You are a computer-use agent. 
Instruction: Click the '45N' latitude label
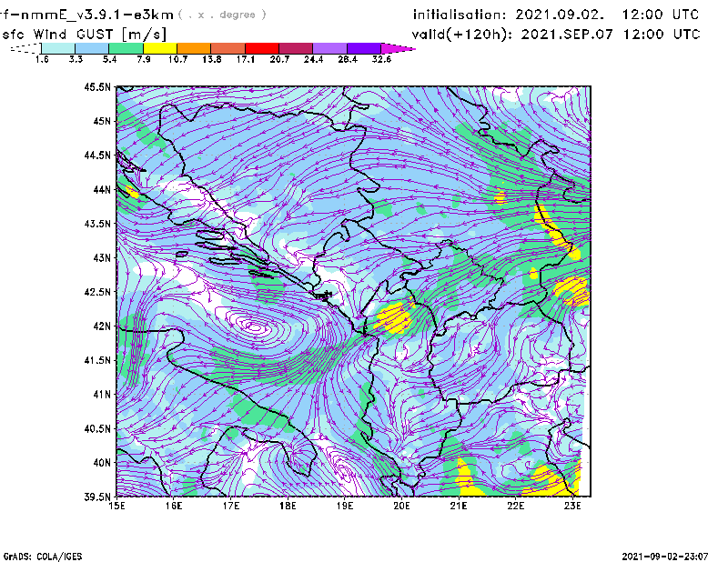pos(102,121)
